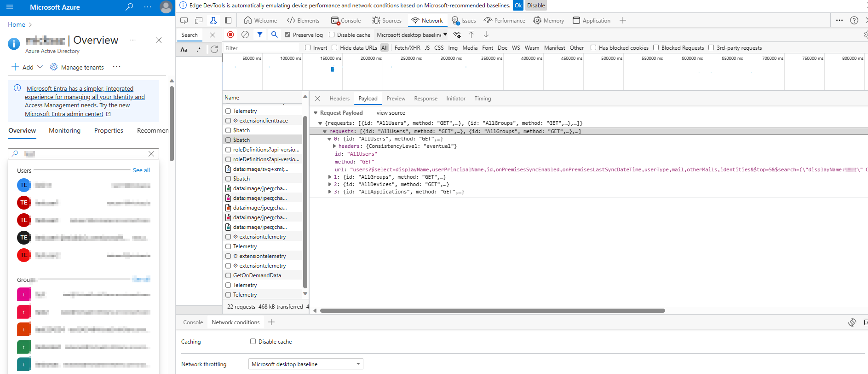Toggle the network filter funnel icon
The width and height of the screenshot is (868, 374).
[x=260, y=35]
